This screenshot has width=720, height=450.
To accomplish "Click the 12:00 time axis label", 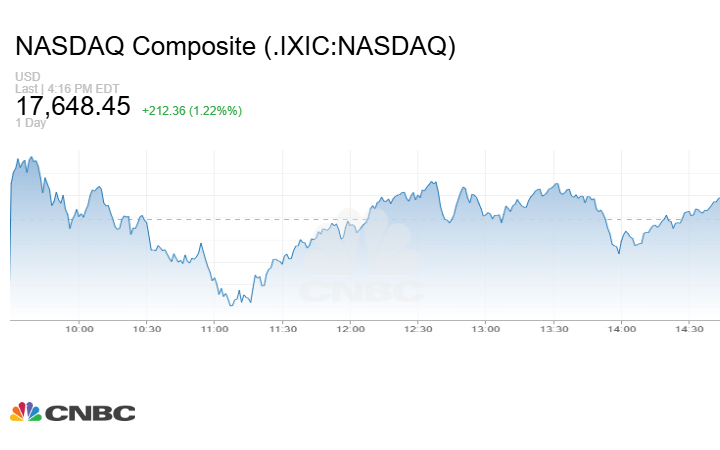I will 350,329.
